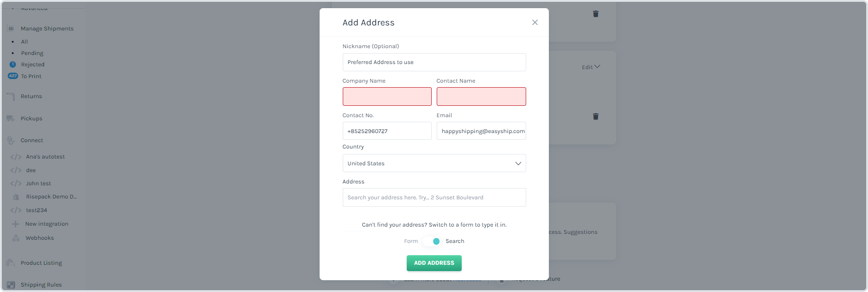Click the top trash bin delete icon

pos(596,14)
